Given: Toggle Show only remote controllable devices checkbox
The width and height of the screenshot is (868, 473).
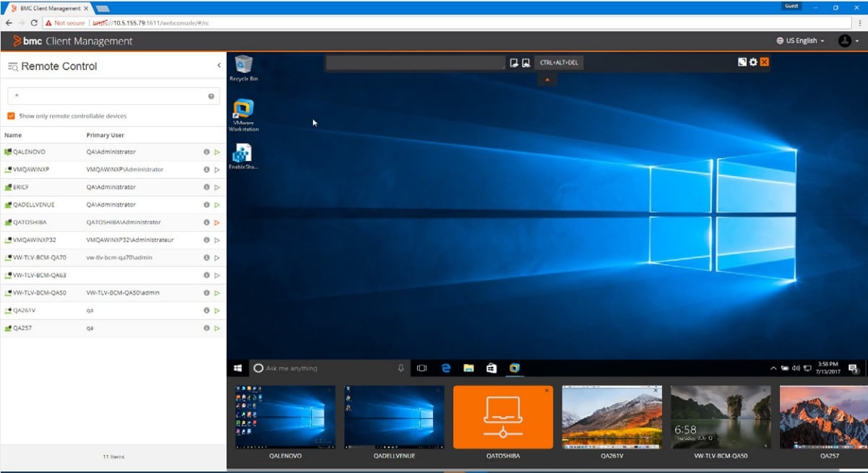Looking at the screenshot, I should pos(11,116).
